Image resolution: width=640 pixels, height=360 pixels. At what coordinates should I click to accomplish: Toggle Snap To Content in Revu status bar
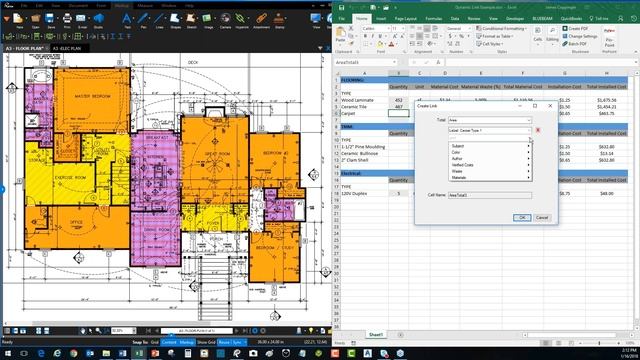coord(169,342)
